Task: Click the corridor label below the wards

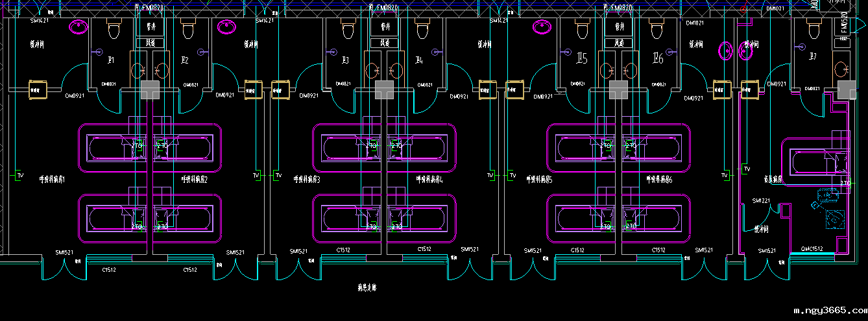Action: [x=367, y=286]
